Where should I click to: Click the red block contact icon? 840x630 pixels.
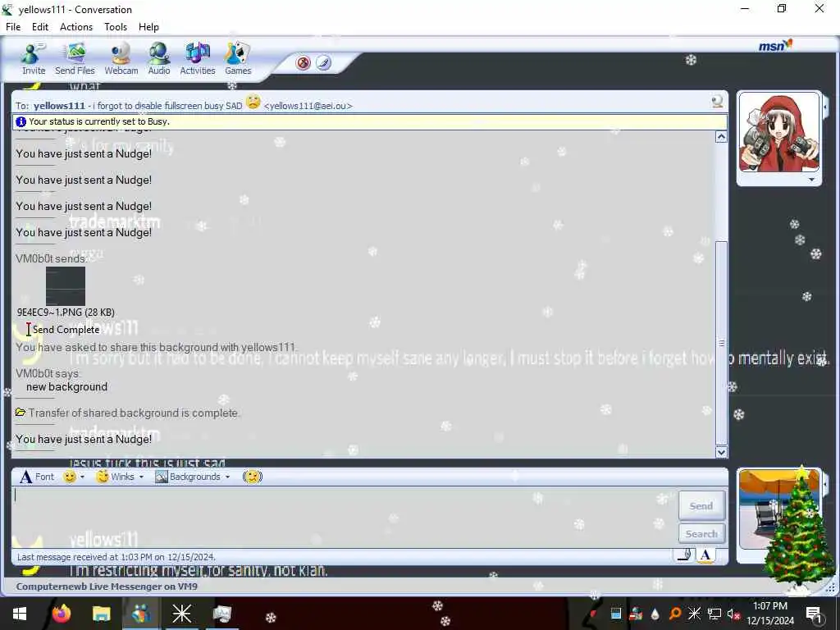click(x=304, y=63)
